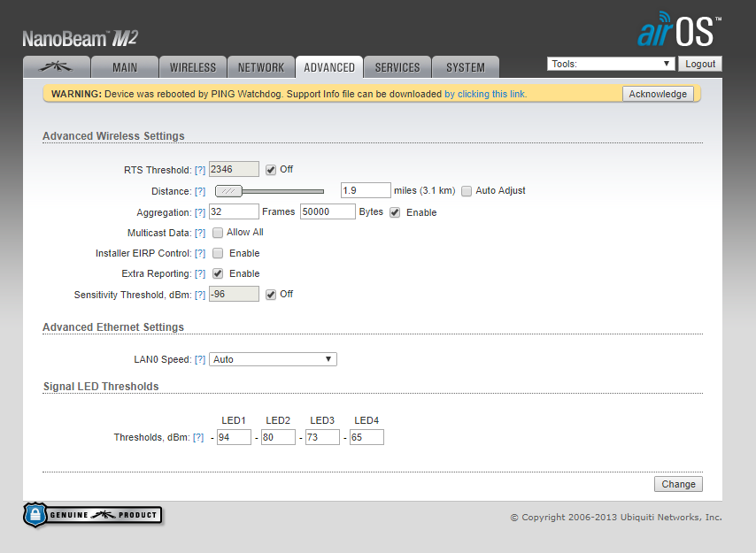Open LAN0 Speed help [?]
Image resolution: width=756 pixels, height=553 pixels.
[x=200, y=359]
